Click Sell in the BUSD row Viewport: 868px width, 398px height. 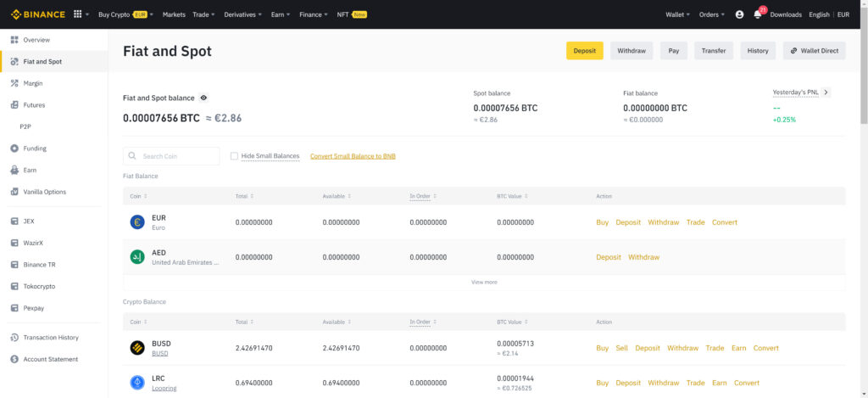point(621,348)
